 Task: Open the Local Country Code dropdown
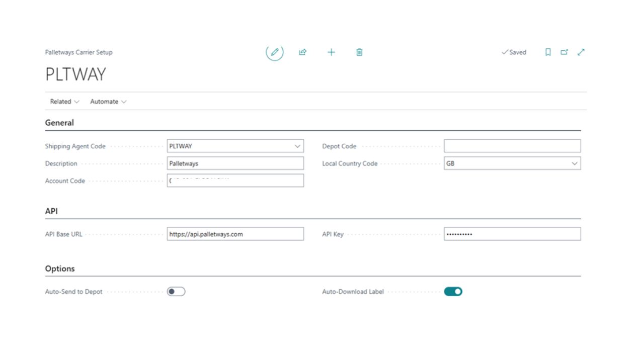(575, 163)
